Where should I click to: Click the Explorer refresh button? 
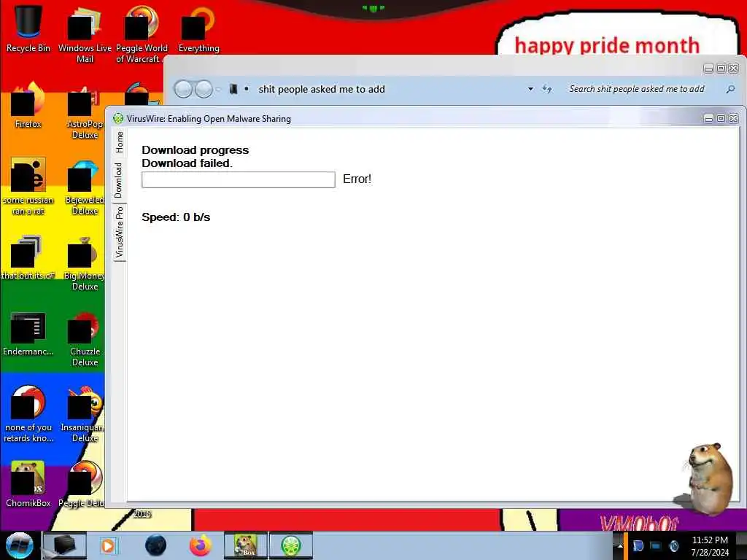pos(547,89)
